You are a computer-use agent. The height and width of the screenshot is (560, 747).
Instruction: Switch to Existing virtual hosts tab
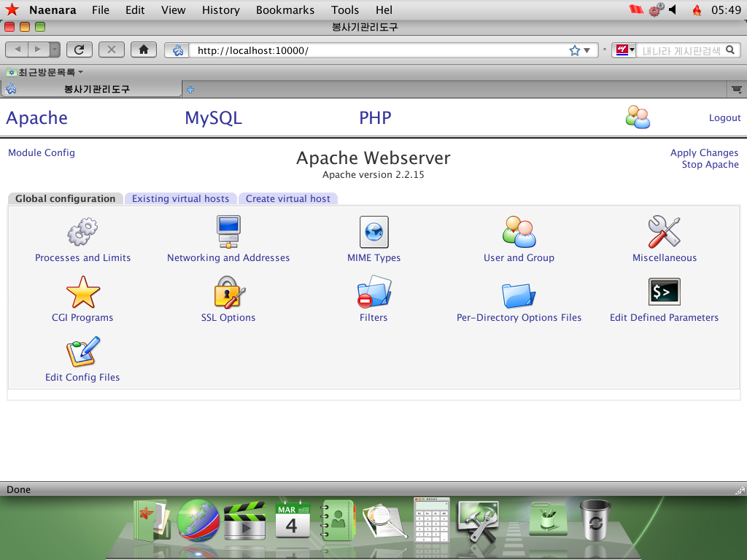point(181,198)
